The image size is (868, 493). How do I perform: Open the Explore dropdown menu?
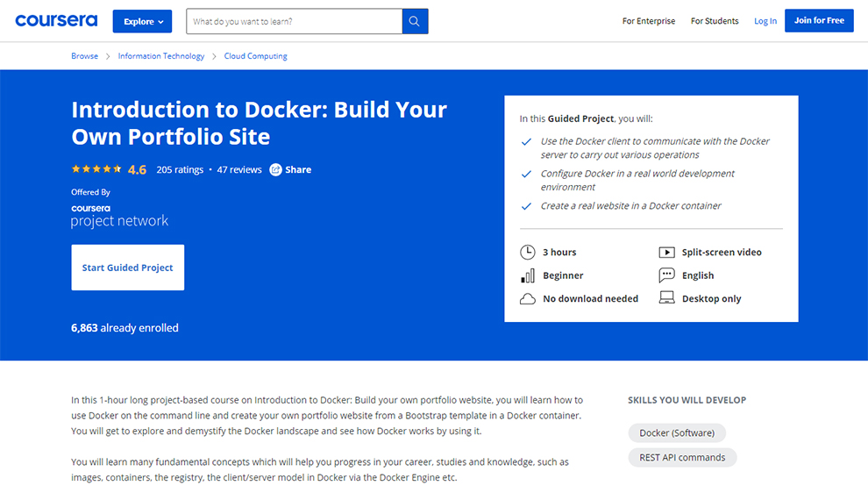[142, 22]
